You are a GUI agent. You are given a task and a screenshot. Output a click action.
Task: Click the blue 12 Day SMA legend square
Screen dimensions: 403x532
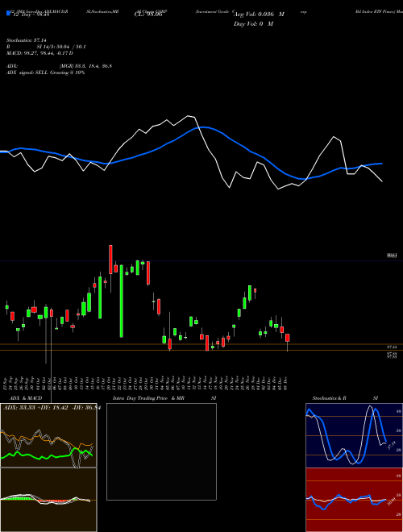click(x=8, y=14)
